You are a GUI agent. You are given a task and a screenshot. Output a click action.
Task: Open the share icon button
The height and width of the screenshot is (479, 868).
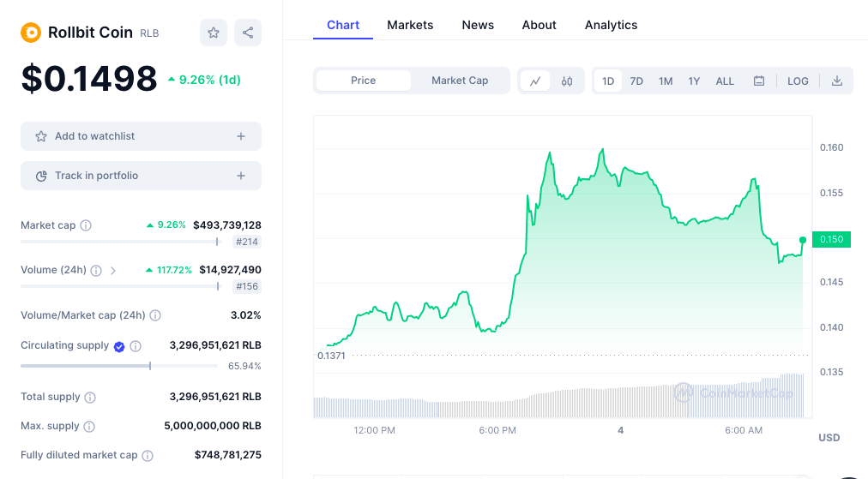(248, 33)
